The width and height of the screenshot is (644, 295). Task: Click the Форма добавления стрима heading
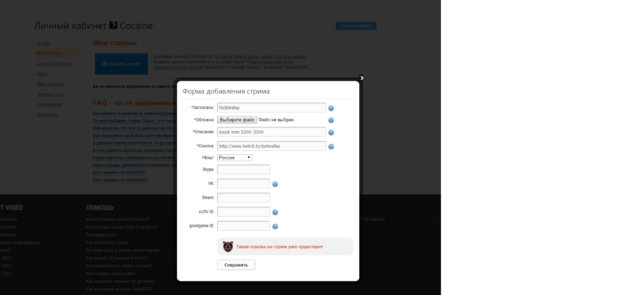click(226, 91)
